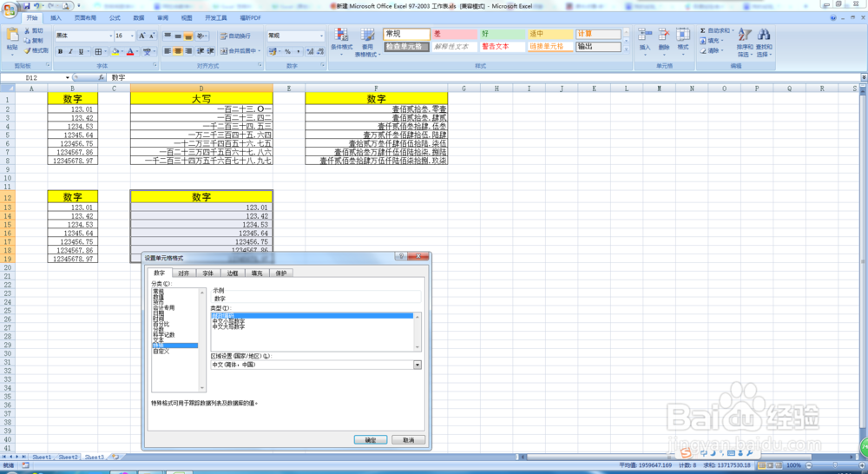The height and width of the screenshot is (474, 868).
Task: Open Conditional Formatting (条件格式)
Action: pyautogui.click(x=341, y=40)
